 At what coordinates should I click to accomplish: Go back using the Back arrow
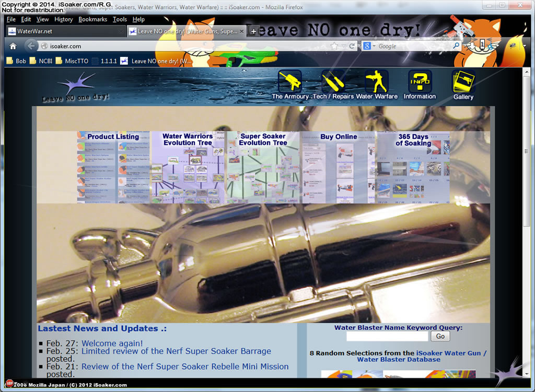(x=31, y=46)
